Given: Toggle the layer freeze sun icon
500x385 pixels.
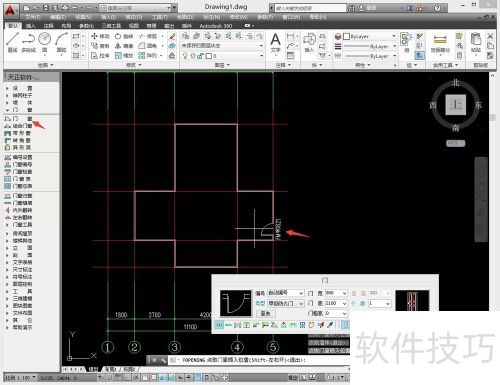Looking at the screenshot, I should point(193,56).
